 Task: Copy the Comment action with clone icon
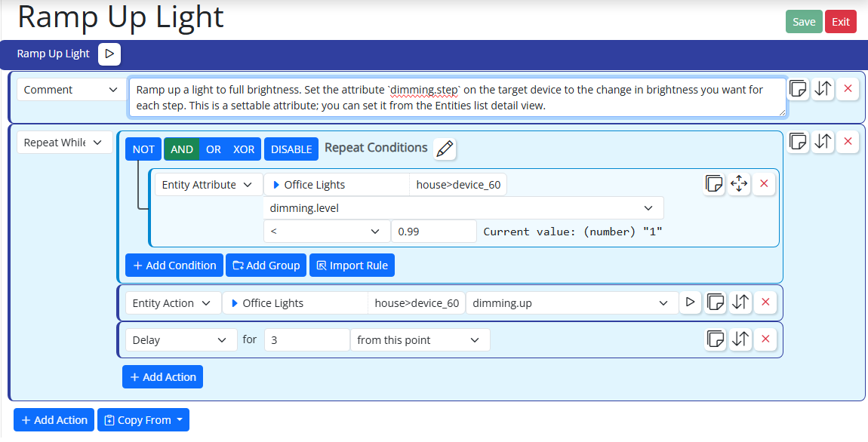[x=798, y=89]
